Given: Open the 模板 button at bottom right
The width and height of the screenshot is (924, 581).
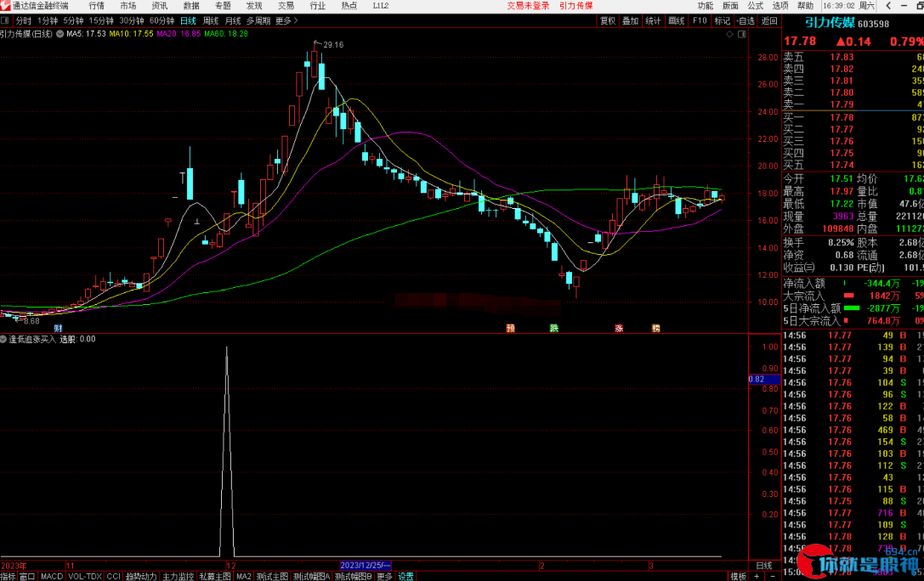Looking at the screenshot, I should (739, 576).
